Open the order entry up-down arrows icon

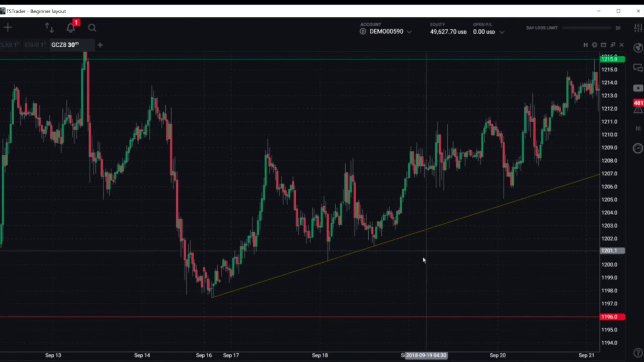point(49,28)
